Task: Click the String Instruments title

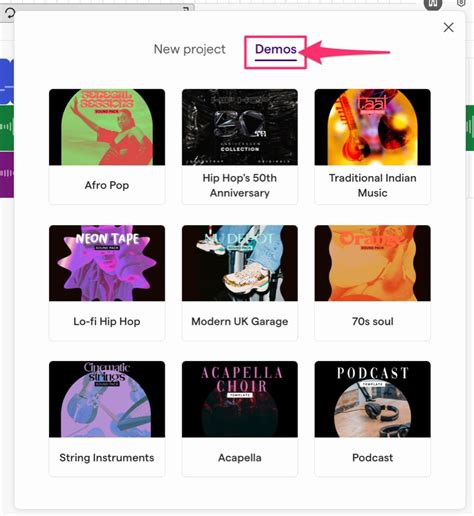Action: click(107, 458)
